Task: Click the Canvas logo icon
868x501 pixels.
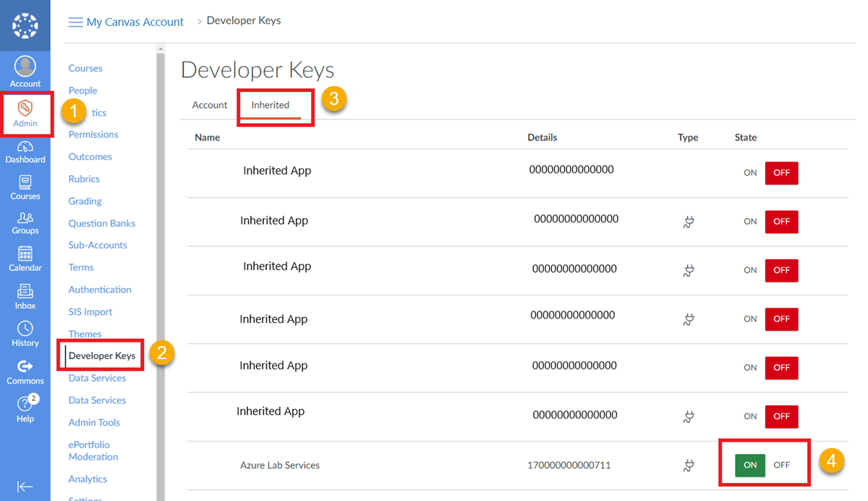Action: [x=25, y=25]
